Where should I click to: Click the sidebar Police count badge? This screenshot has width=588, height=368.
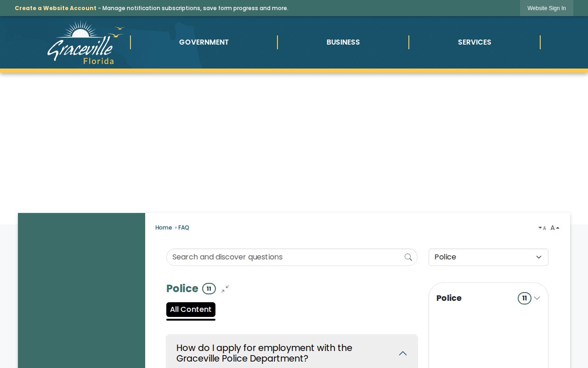(525, 298)
